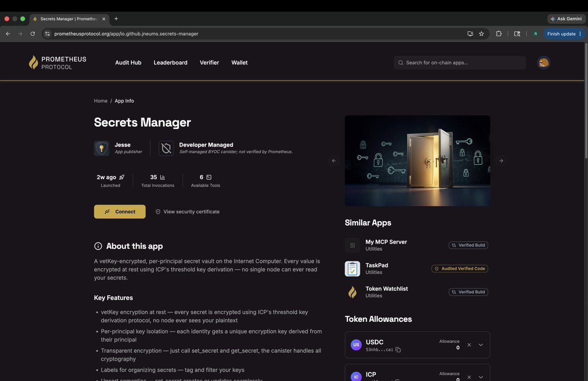
Task: Open the Audit Hub page
Action: (128, 63)
